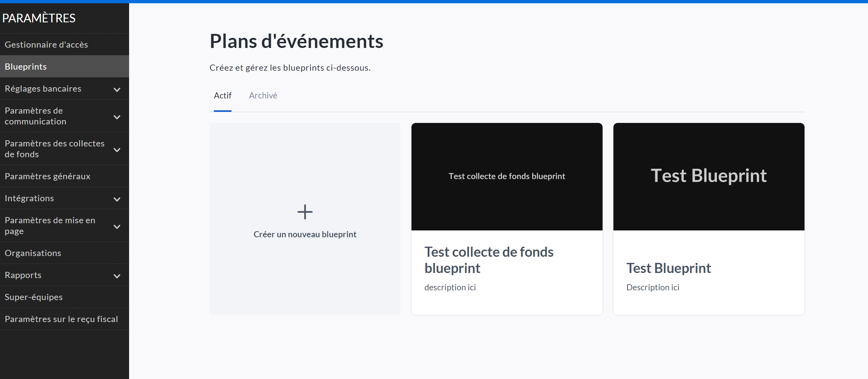Viewport: 868px width, 379px height.
Task: Click Test collecte de fonds blueprint title
Action: click(489, 260)
